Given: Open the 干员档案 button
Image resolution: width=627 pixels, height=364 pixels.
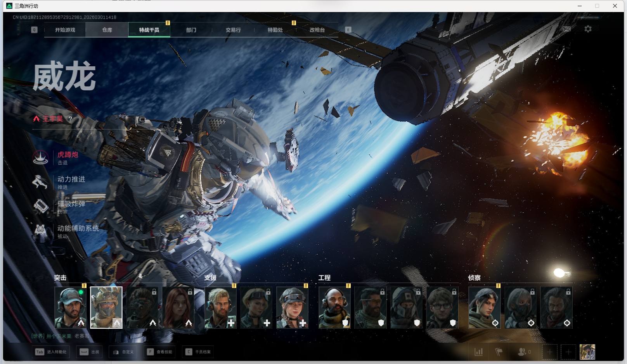Looking at the screenshot, I should (199, 352).
